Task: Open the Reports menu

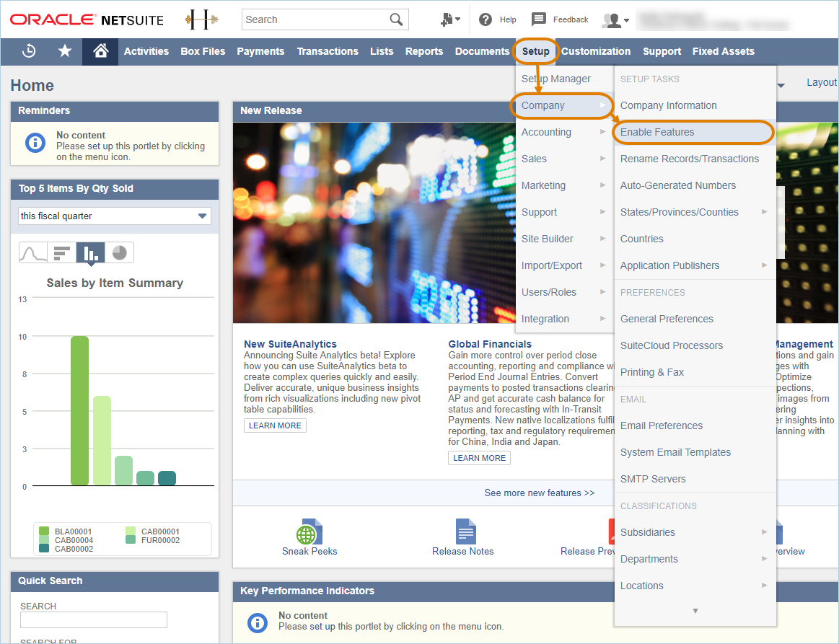Action: pyautogui.click(x=423, y=51)
